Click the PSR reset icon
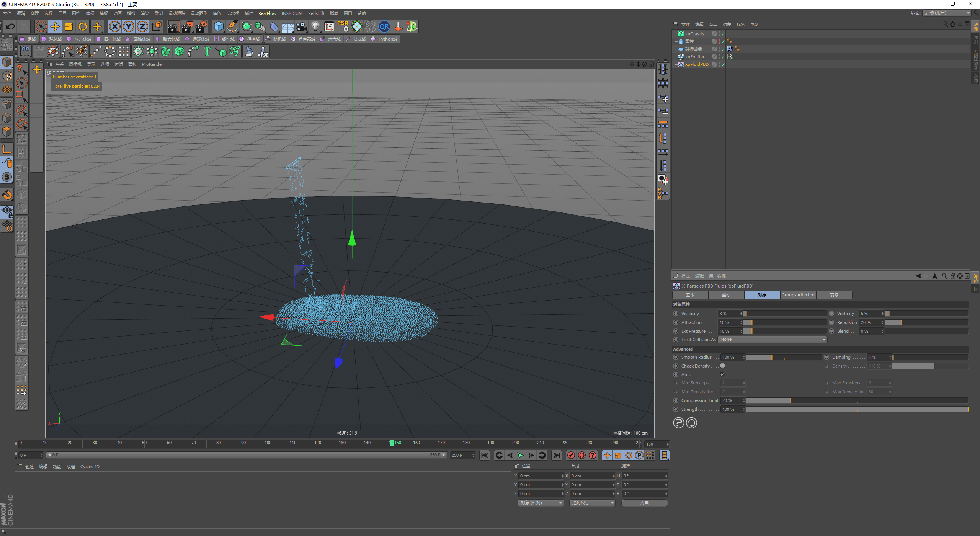This screenshot has width=980, height=536. click(x=343, y=26)
